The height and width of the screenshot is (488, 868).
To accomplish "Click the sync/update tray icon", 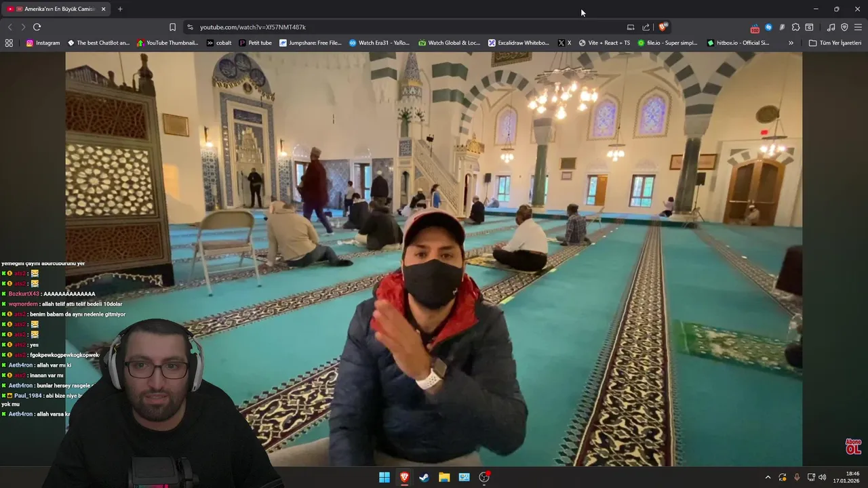I will (x=783, y=477).
